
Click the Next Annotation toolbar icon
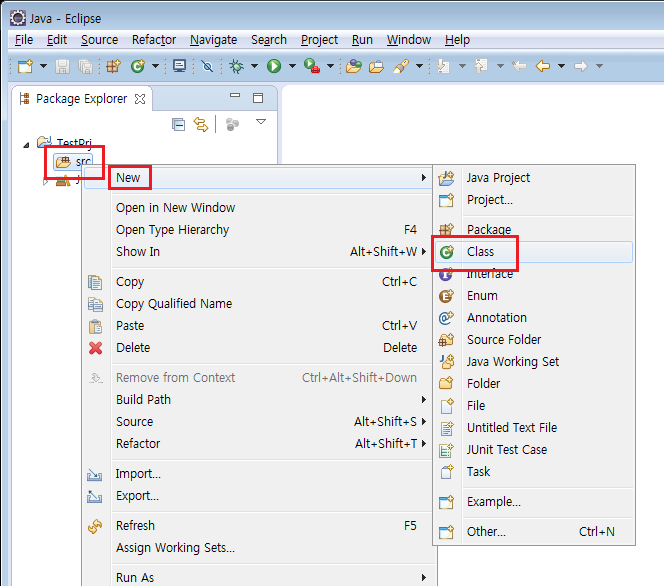(443, 66)
